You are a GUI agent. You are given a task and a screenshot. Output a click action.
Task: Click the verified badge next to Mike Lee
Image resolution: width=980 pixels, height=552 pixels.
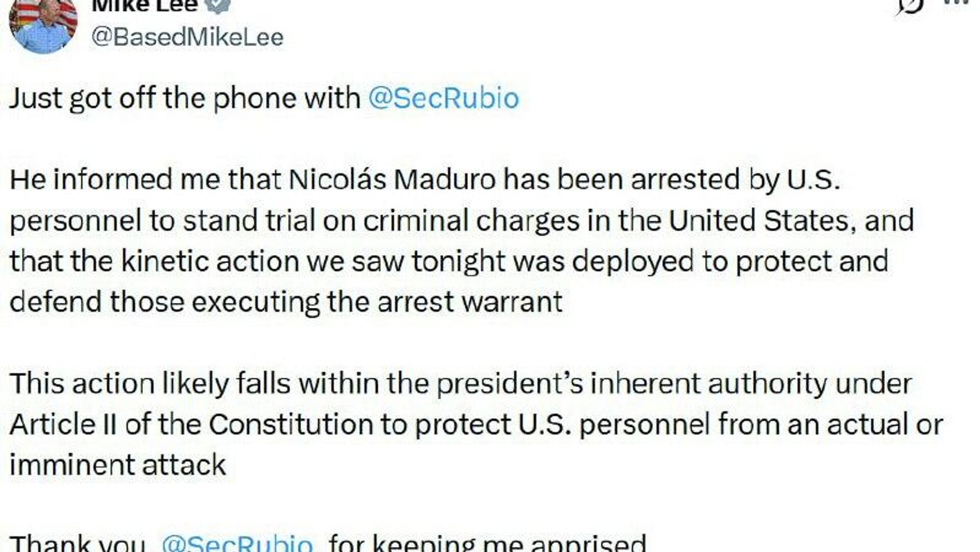pyautogui.click(x=218, y=5)
